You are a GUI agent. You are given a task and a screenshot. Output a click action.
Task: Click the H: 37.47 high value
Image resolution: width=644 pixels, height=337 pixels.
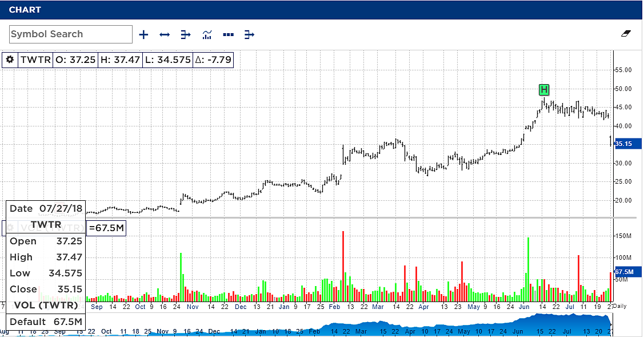click(x=121, y=60)
